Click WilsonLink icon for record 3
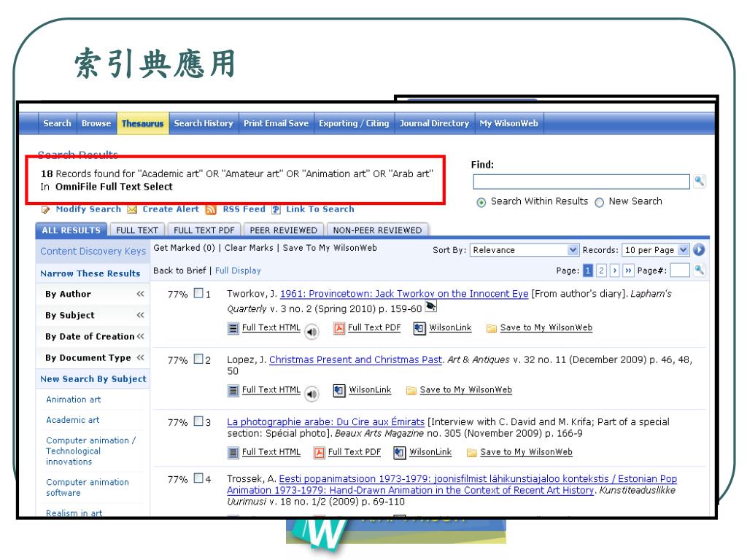747x560 pixels. click(399, 452)
